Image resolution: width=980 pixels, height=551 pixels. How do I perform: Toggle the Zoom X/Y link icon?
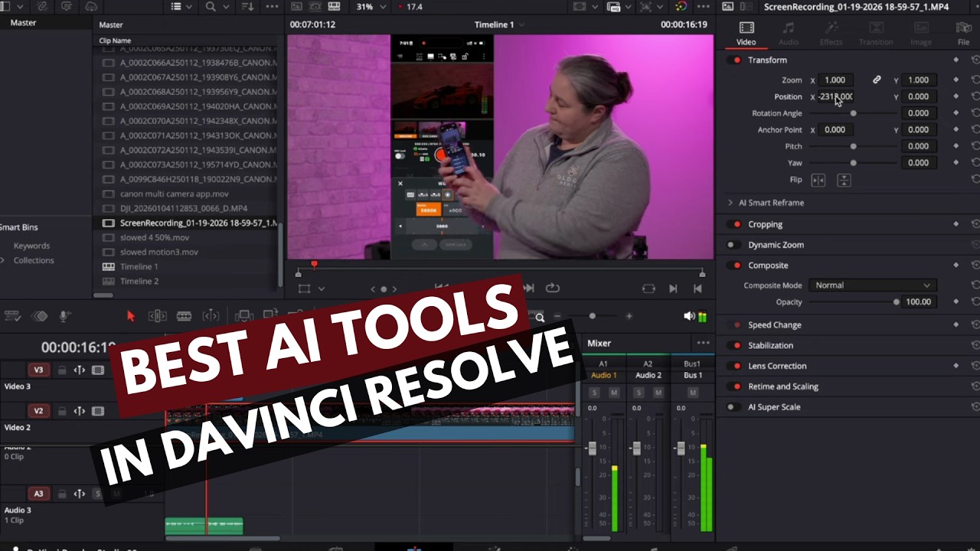tap(877, 80)
